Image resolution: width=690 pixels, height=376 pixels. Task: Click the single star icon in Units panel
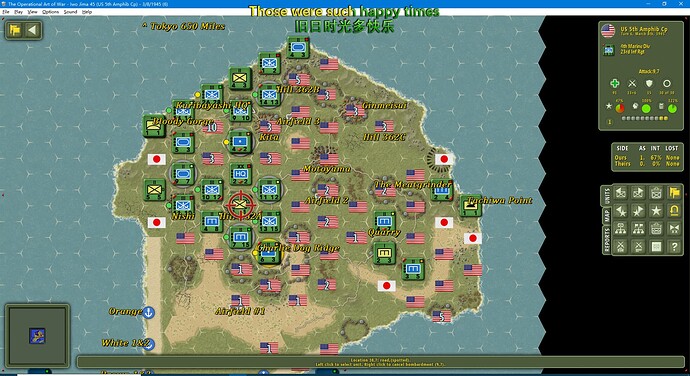656,210
